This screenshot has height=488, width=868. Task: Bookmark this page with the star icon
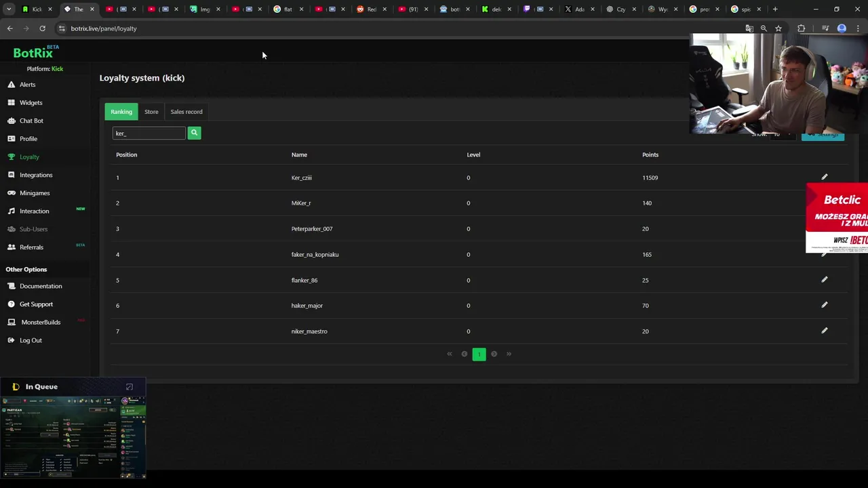[x=778, y=28]
